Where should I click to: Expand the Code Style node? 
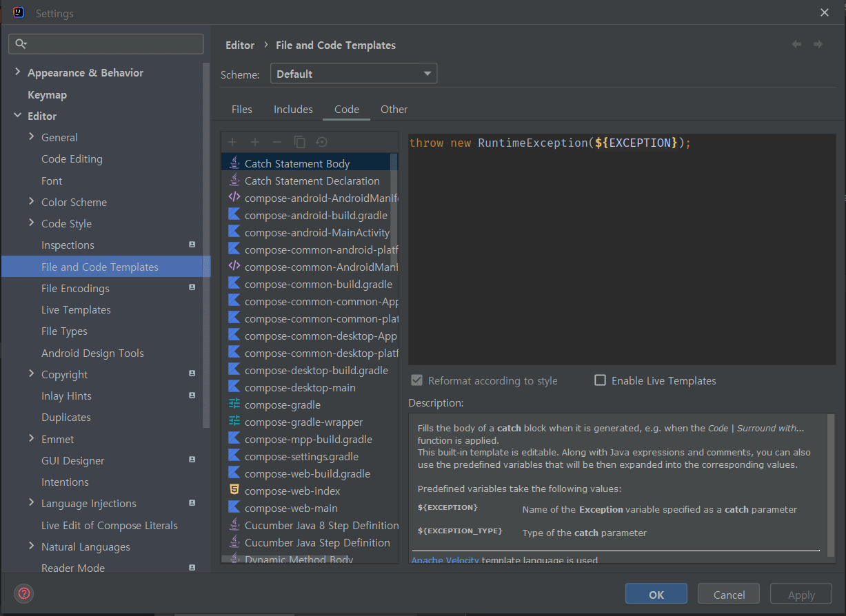[x=32, y=223]
